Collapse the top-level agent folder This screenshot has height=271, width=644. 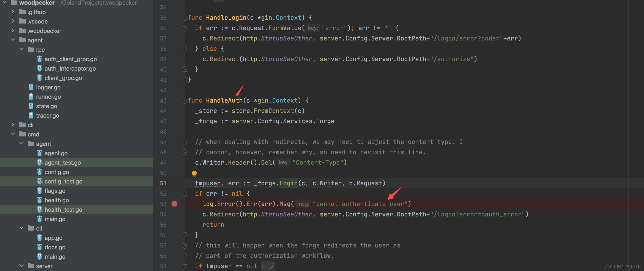(13, 40)
